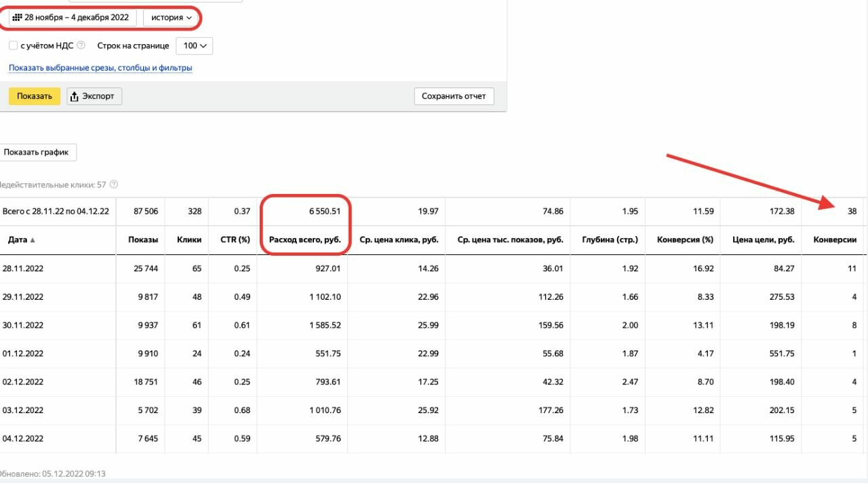Sort by Показы column header
The width and height of the screenshot is (868, 483).
point(142,240)
